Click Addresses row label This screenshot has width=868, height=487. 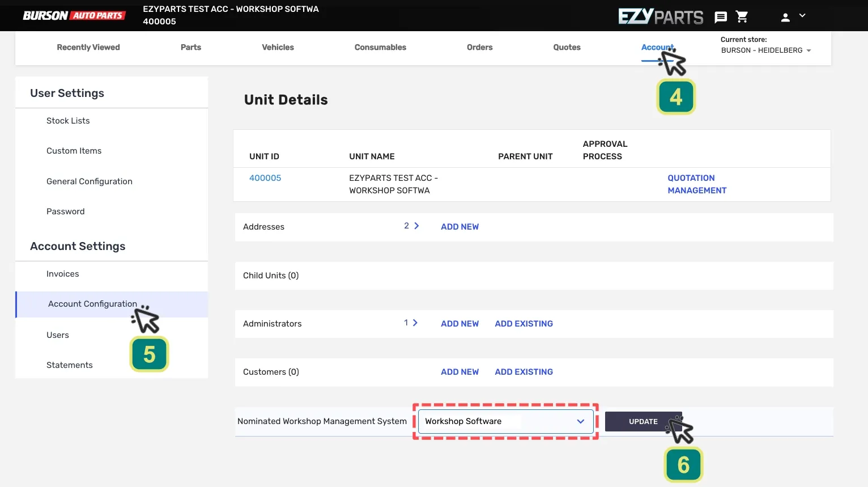(x=263, y=227)
